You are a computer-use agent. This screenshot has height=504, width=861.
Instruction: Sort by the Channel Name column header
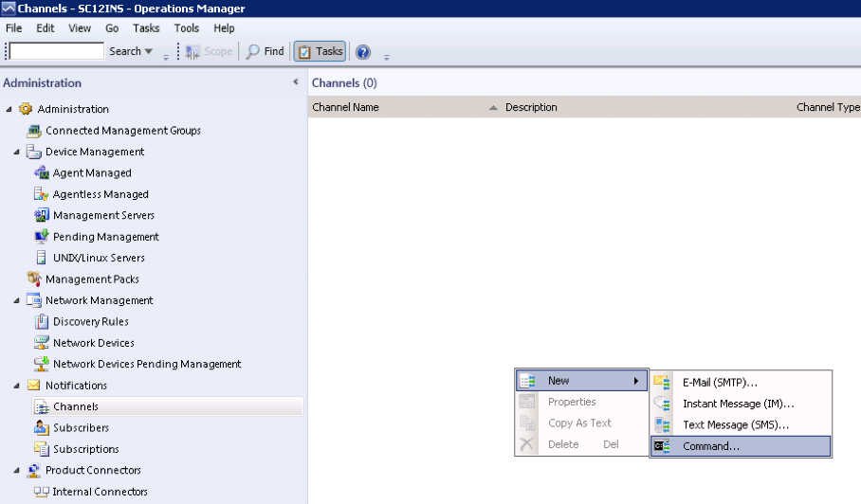345,107
